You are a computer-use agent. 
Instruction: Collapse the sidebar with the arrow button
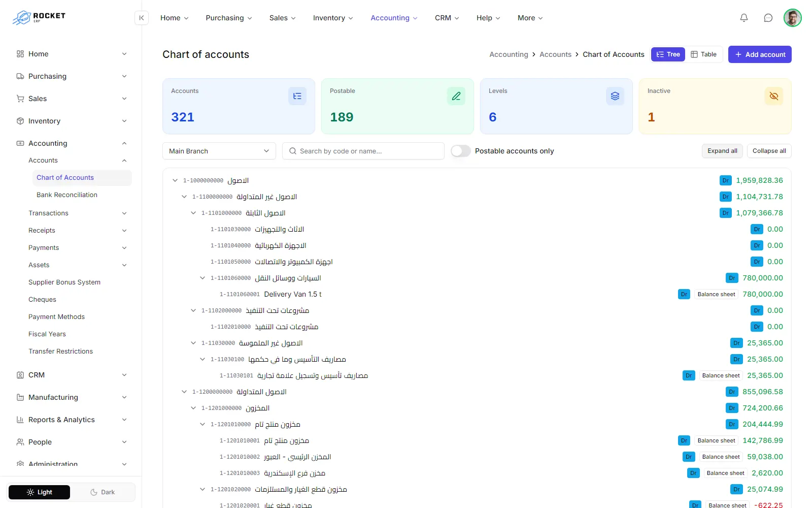[142, 18]
